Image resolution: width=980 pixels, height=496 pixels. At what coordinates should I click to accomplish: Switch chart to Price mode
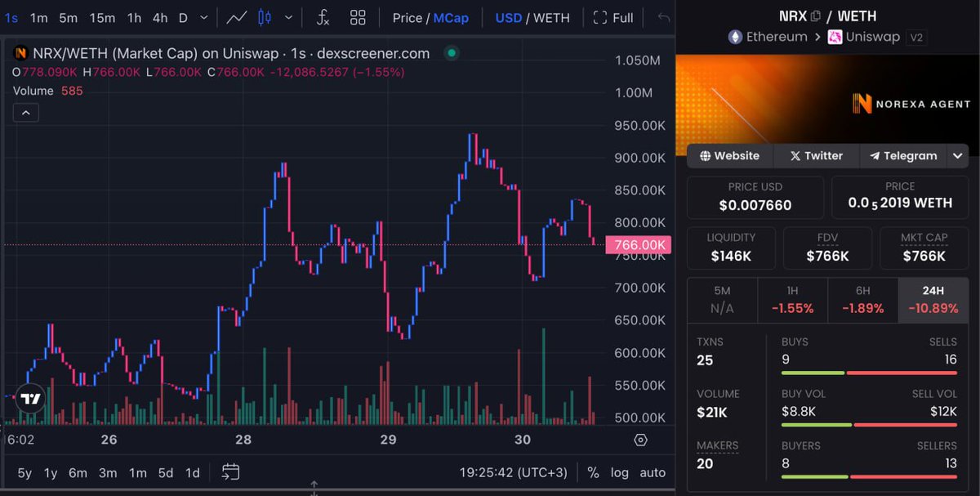408,17
